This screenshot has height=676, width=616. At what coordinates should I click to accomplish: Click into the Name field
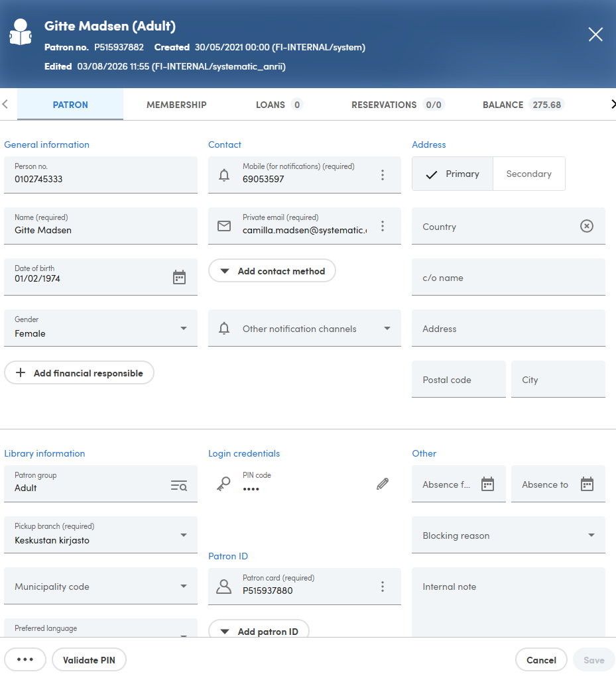[101, 226]
